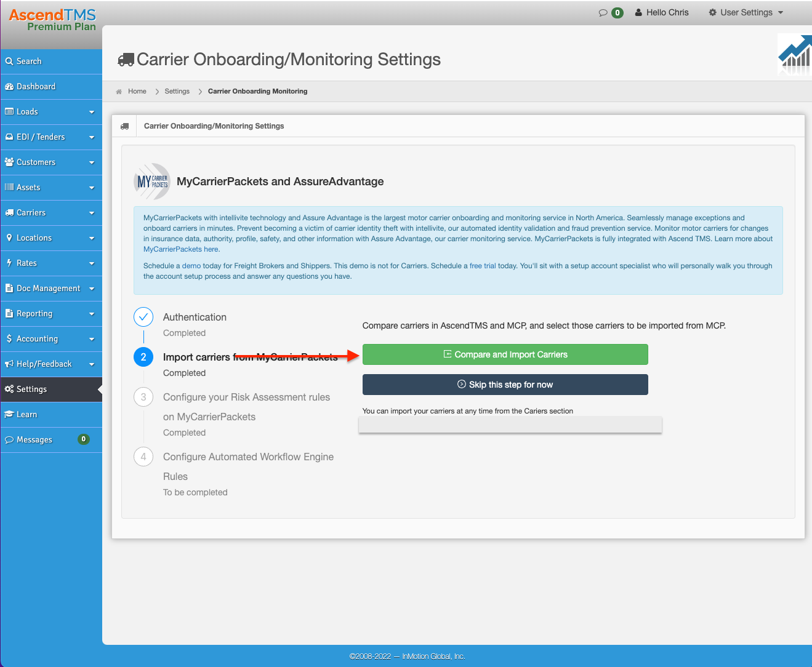Image resolution: width=812 pixels, height=667 pixels.
Task: Click the top bar chat bubble icon
Action: click(603, 13)
